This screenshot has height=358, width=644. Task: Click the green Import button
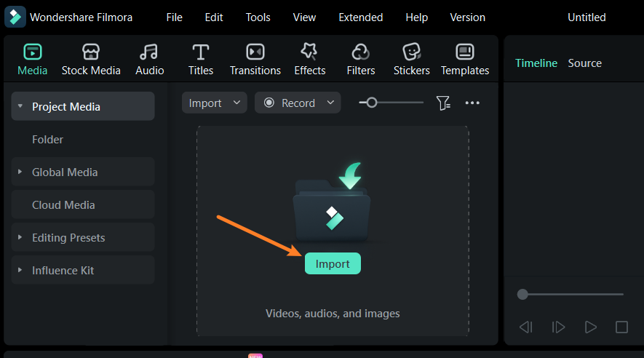tap(333, 264)
